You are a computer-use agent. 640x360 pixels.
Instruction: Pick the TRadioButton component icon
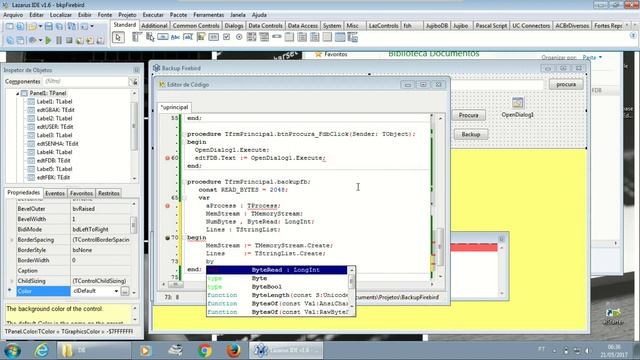coord(239,38)
